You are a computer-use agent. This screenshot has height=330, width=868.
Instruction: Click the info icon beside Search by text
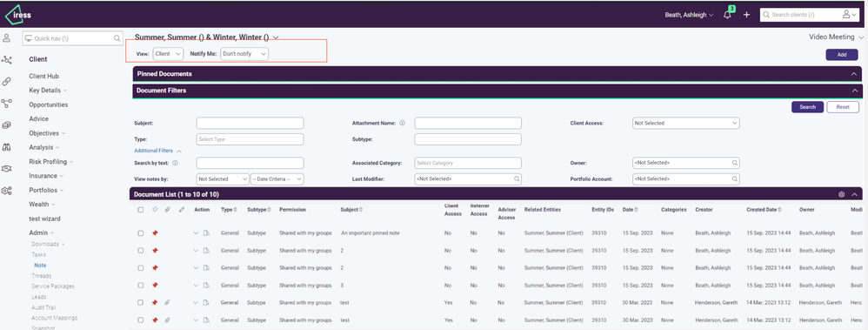(175, 163)
